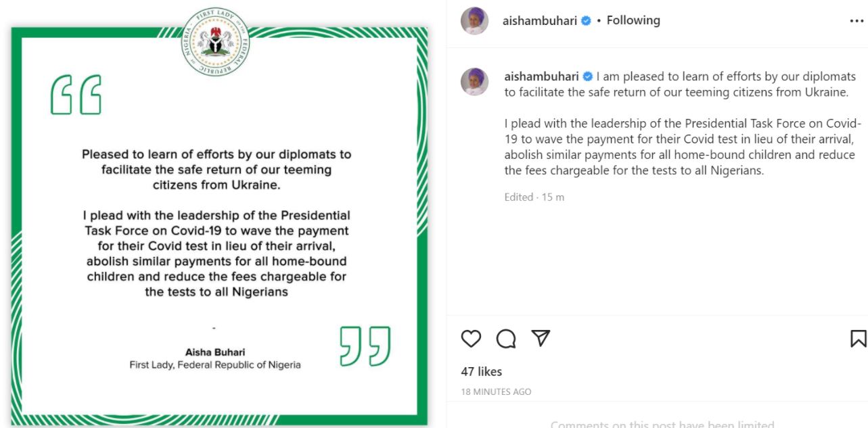The width and height of the screenshot is (868, 428).
Task: Click the Following button in the header
Action: (x=633, y=21)
